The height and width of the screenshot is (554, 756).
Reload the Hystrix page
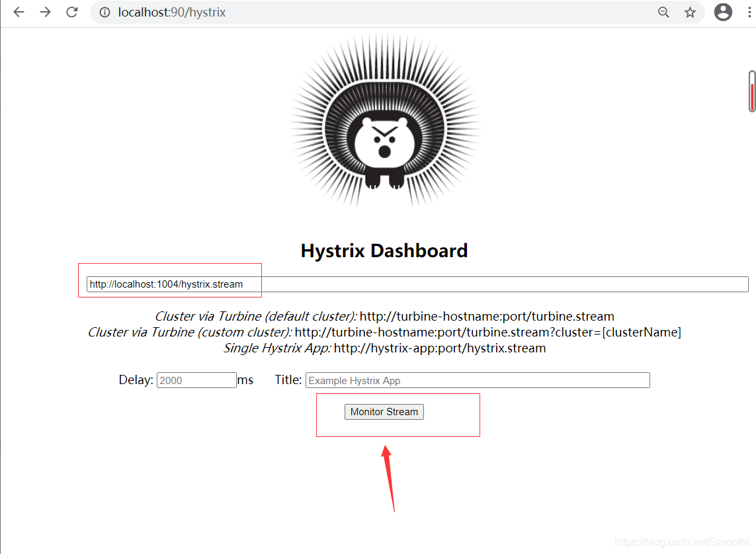click(72, 12)
